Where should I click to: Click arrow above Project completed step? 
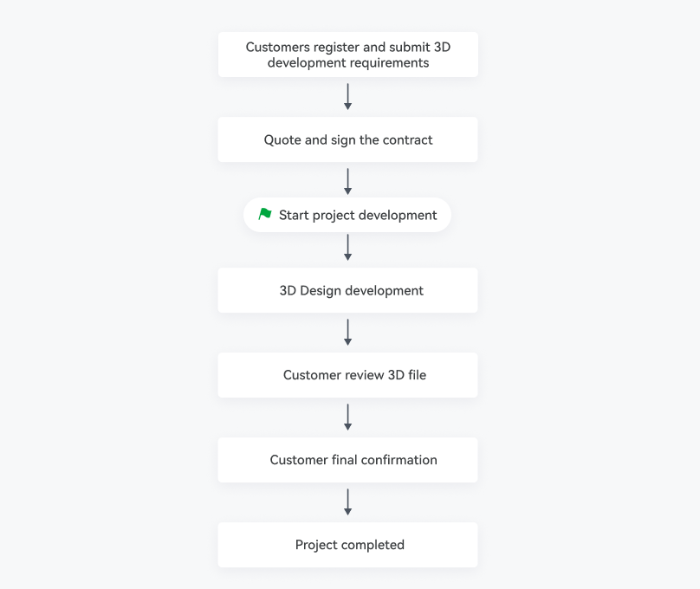click(x=347, y=502)
